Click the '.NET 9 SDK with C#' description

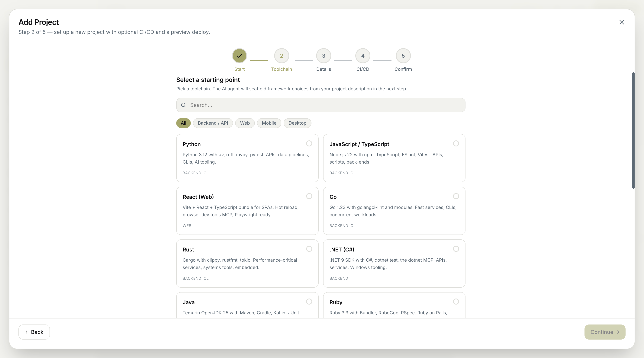coord(388,264)
